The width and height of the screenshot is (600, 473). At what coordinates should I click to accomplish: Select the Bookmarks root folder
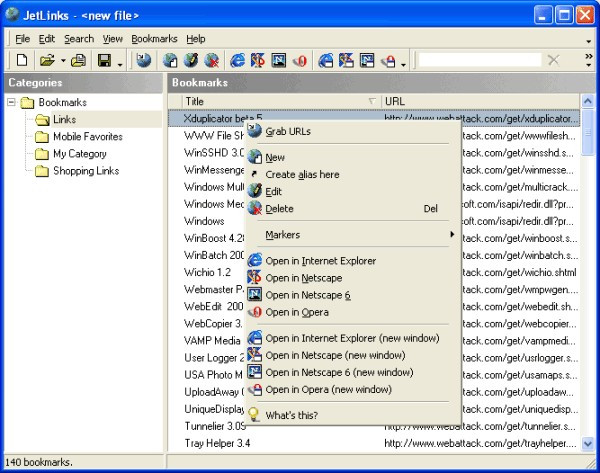coord(62,102)
